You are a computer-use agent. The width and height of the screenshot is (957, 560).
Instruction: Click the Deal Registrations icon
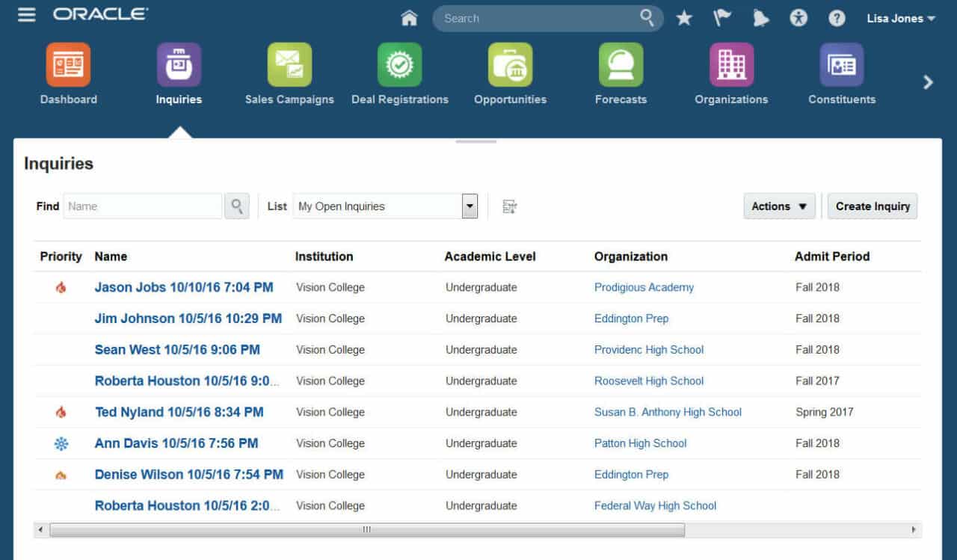(x=400, y=64)
